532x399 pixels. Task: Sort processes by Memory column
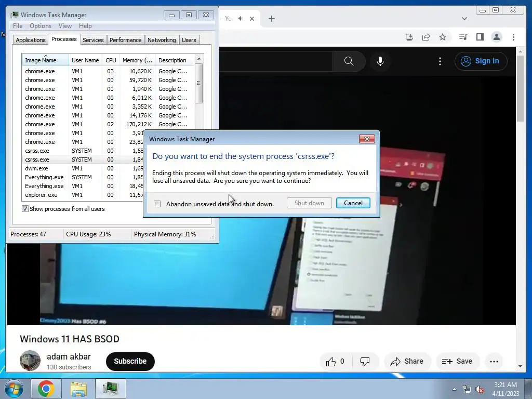(x=137, y=60)
